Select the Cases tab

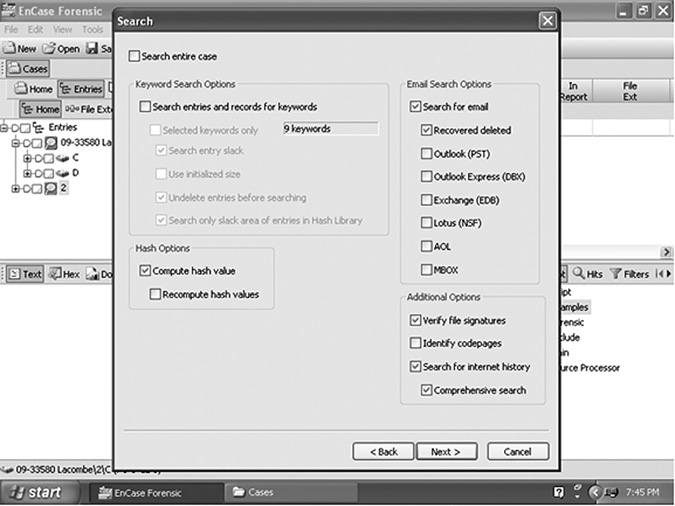coord(28,68)
